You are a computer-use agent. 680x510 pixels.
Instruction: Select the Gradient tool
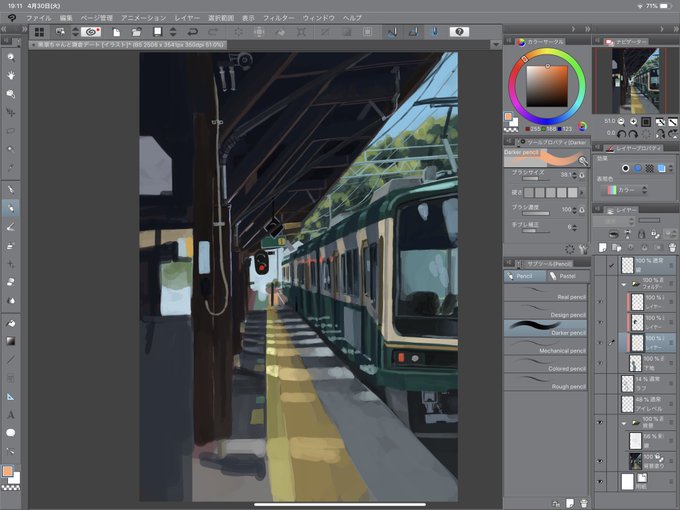[11, 341]
